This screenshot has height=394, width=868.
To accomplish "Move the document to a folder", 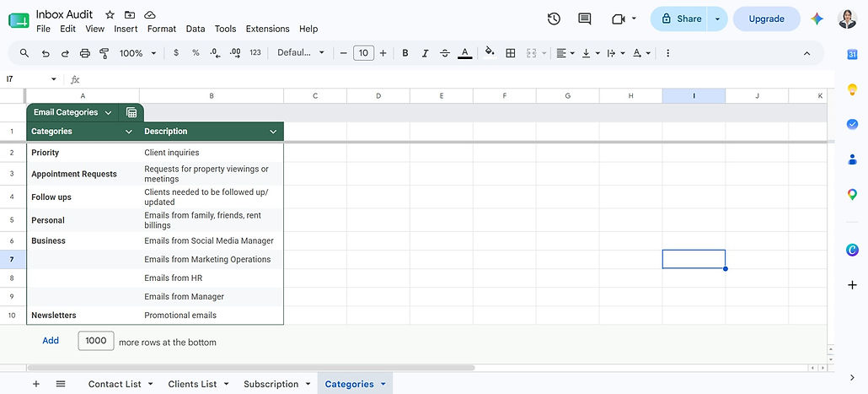I will coord(130,14).
